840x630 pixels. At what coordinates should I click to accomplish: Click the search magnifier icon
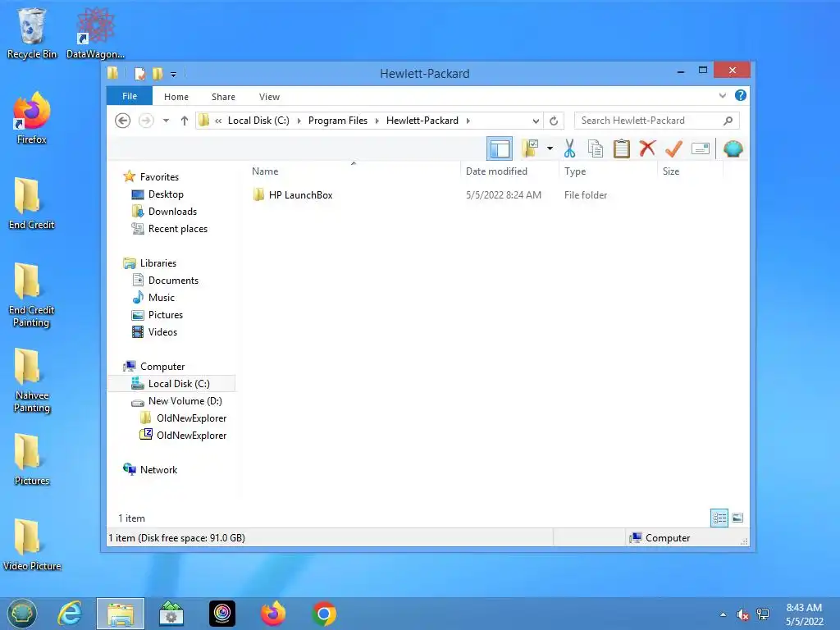click(728, 121)
